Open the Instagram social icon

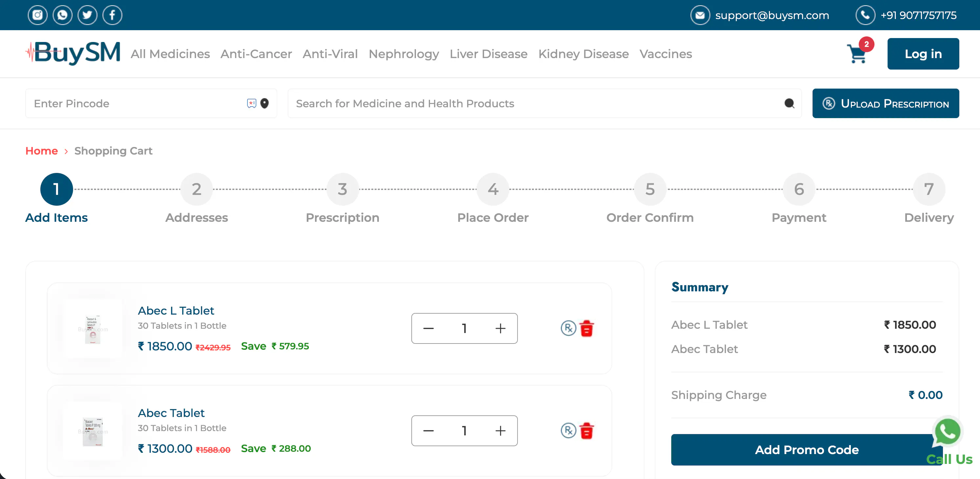point(37,15)
